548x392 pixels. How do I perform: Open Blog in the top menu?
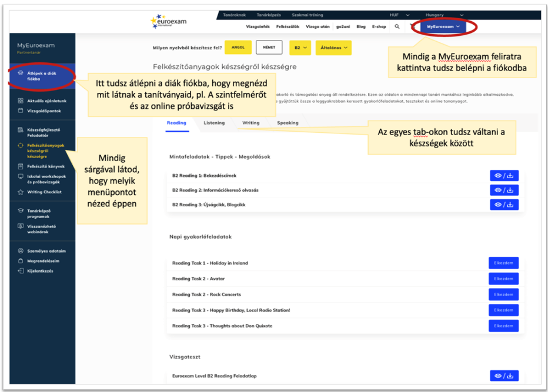[x=361, y=26]
